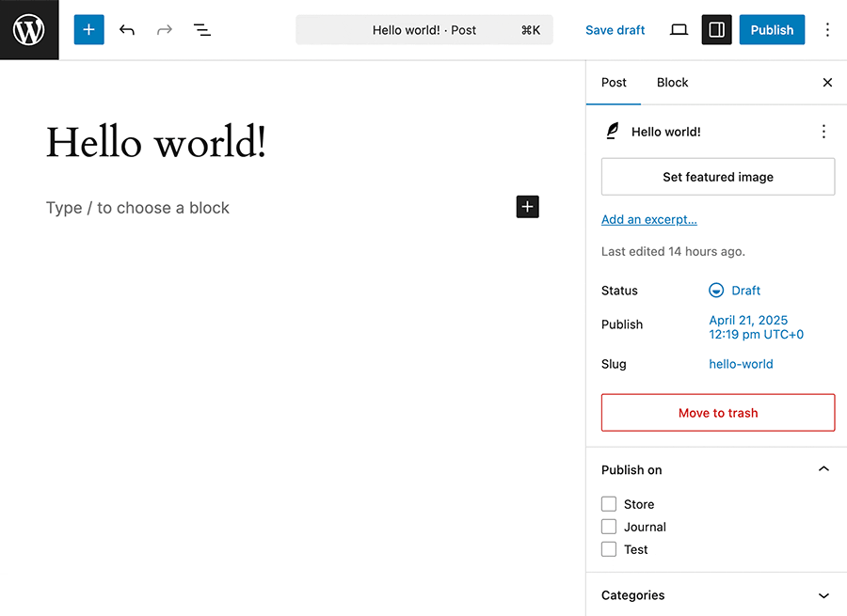Toggle the settings sidebar panel icon

coord(716,30)
